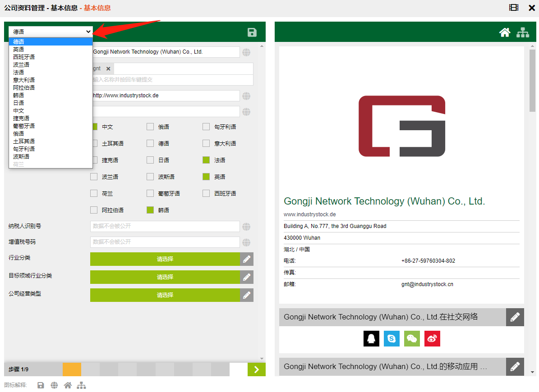Open the 行业分类 请选择 selector
Screen dimensions: 539x392
click(x=165, y=259)
